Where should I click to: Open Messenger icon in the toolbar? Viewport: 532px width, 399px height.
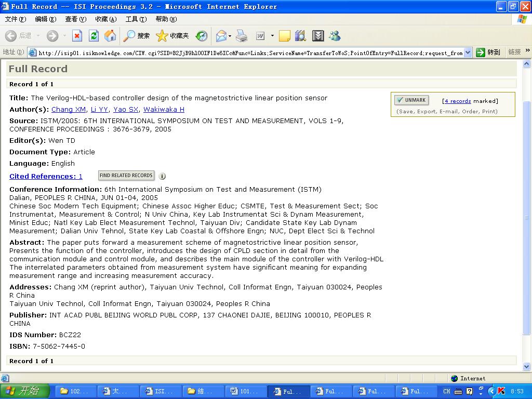point(335,36)
